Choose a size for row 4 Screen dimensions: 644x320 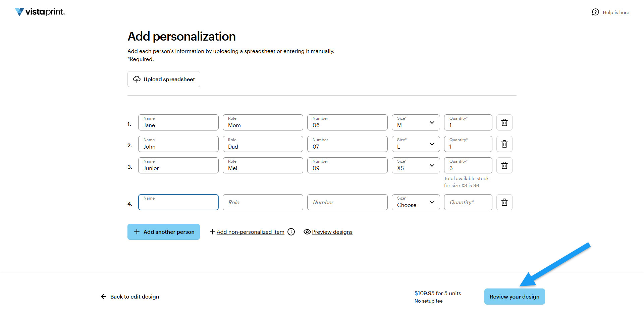tap(416, 202)
